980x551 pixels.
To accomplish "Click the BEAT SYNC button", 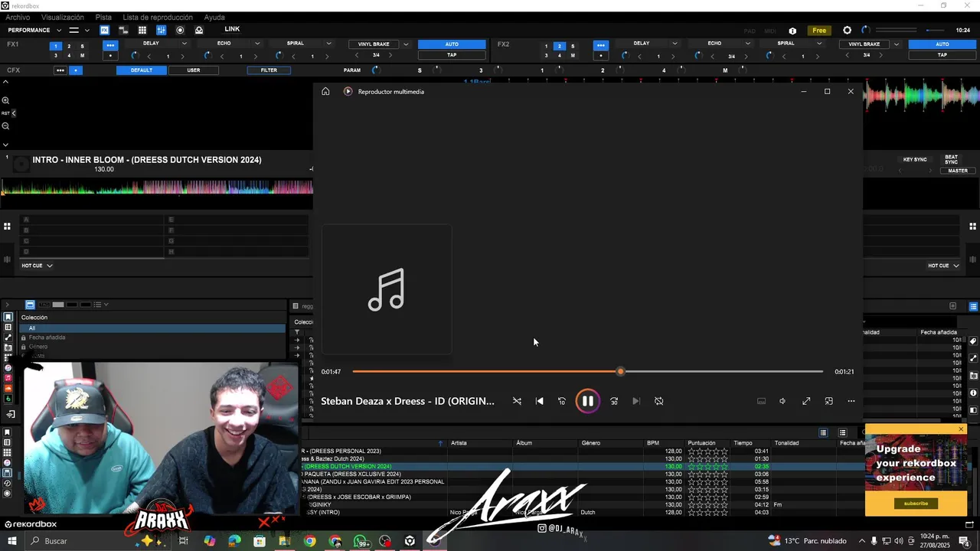I will coord(951,160).
